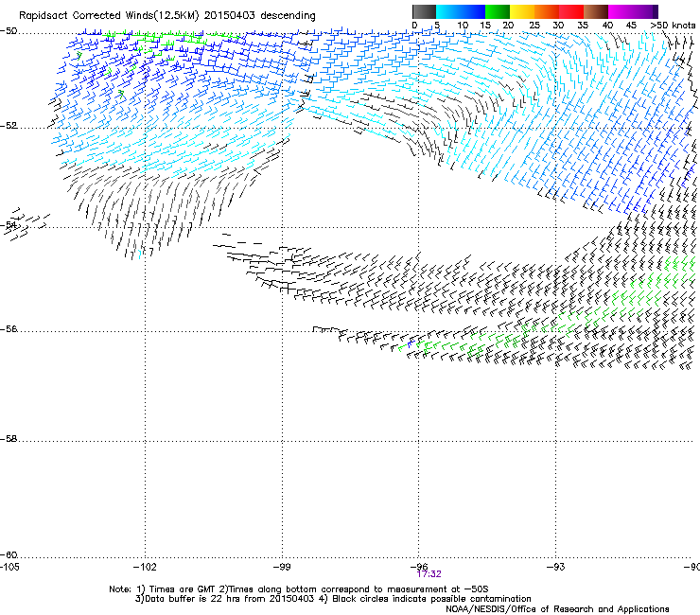Click the '20' legend scale label

pyautogui.click(x=509, y=26)
